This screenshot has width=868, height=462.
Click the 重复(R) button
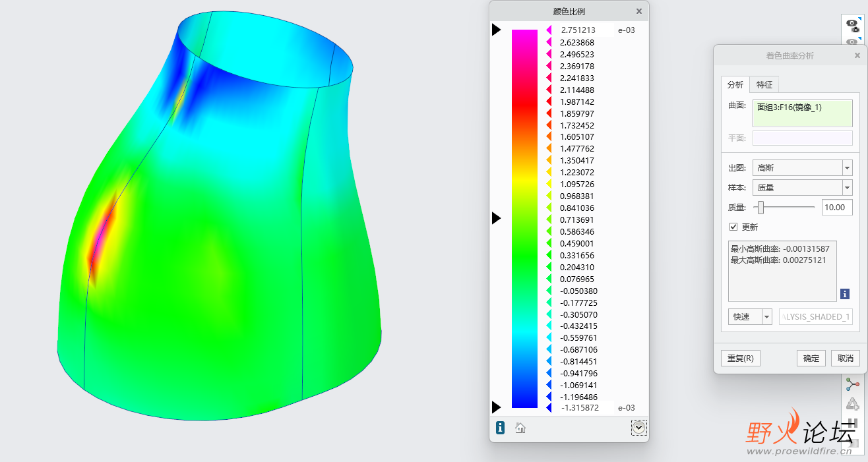[741, 358]
